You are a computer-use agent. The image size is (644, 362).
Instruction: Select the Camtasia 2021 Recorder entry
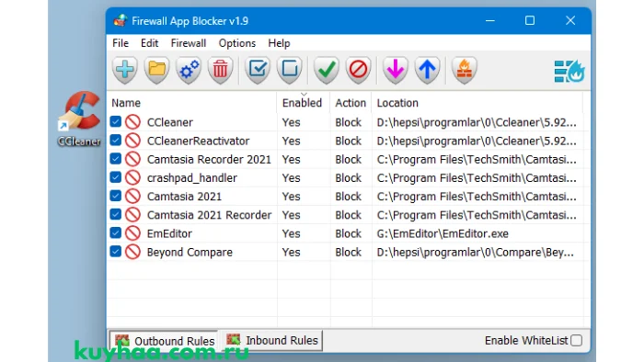coord(210,215)
